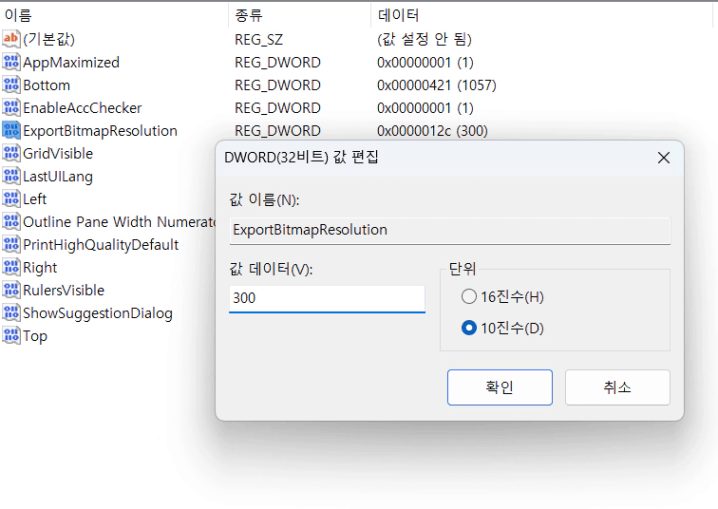Click the EnableAccChecker data cell 0x00000001 (1)

(x=425, y=108)
